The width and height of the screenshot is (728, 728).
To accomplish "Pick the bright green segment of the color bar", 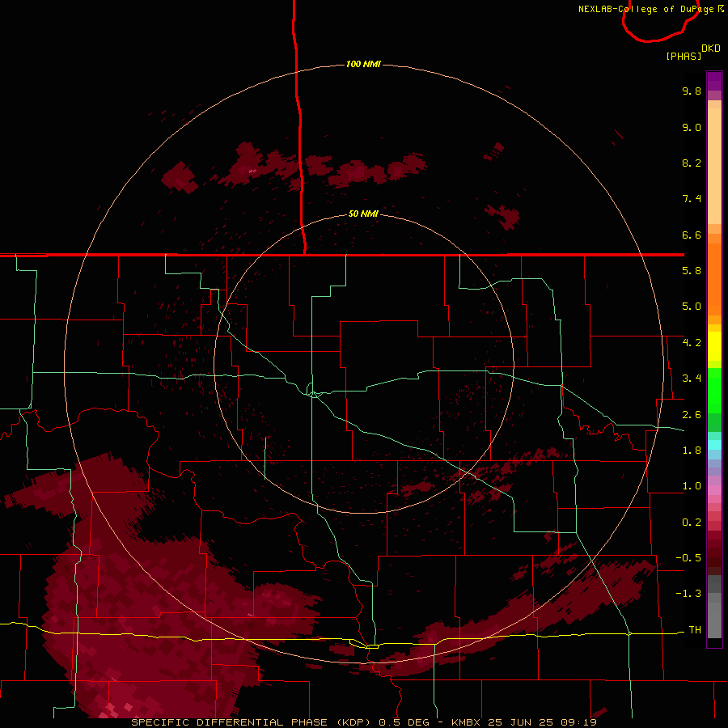I will point(714,391).
